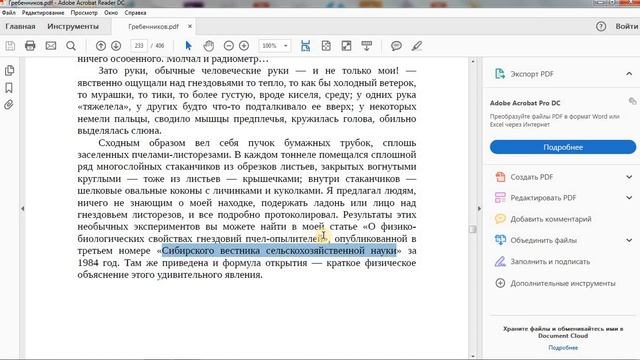Click the Save file toolbar icon

(x=10, y=46)
